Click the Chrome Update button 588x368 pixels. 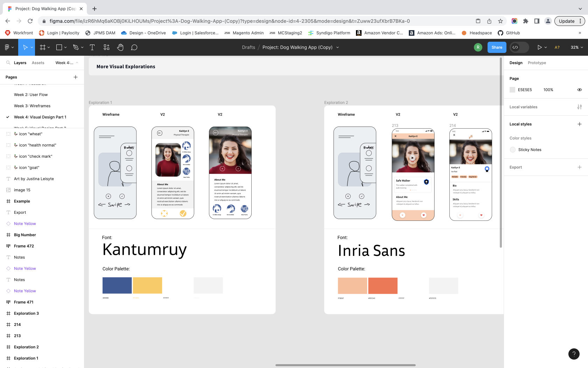click(x=567, y=21)
